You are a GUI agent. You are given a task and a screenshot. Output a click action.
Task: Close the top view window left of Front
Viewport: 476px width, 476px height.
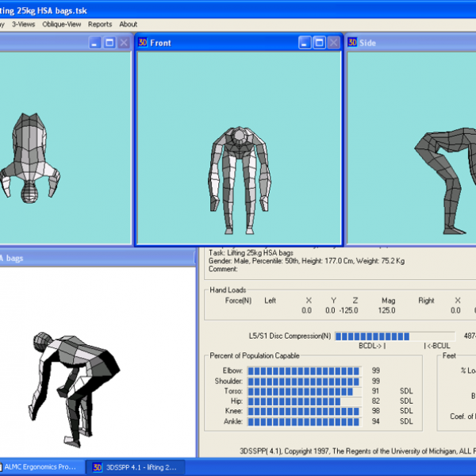pos(124,43)
